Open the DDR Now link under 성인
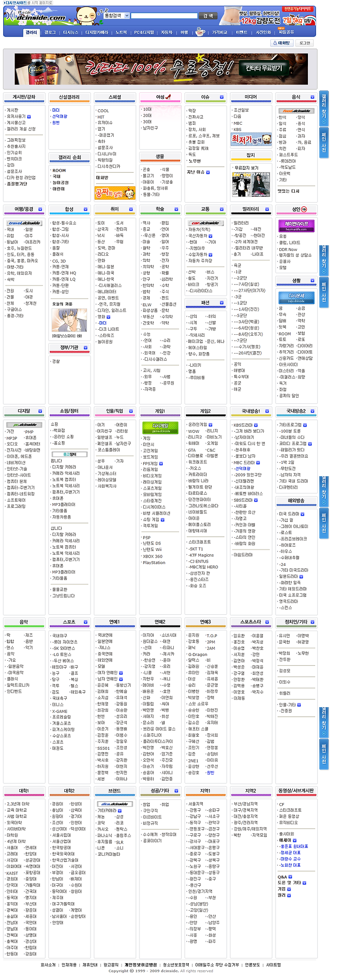 point(288,249)
